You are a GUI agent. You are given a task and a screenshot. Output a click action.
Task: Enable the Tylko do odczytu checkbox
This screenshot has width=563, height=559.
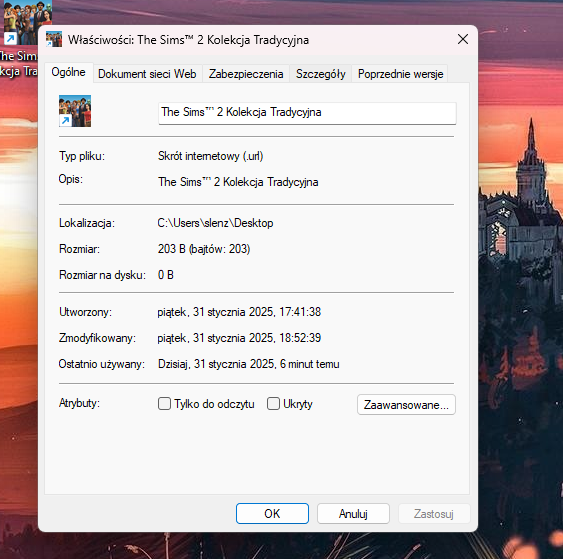(x=164, y=404)
